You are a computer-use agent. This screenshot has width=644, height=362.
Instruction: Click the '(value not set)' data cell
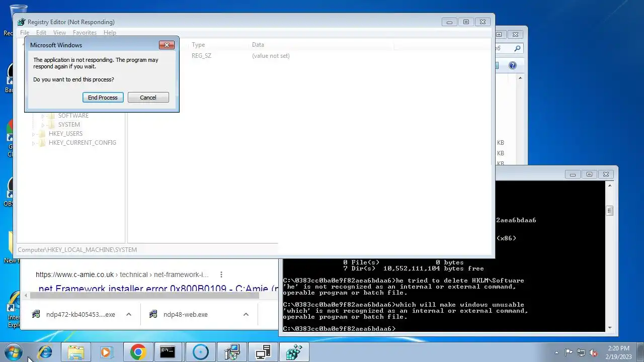271,56
